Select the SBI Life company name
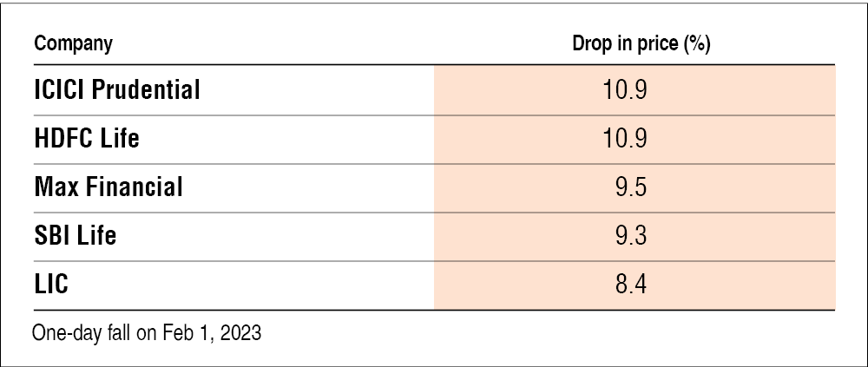868x367 pixels. click(75, 235)
